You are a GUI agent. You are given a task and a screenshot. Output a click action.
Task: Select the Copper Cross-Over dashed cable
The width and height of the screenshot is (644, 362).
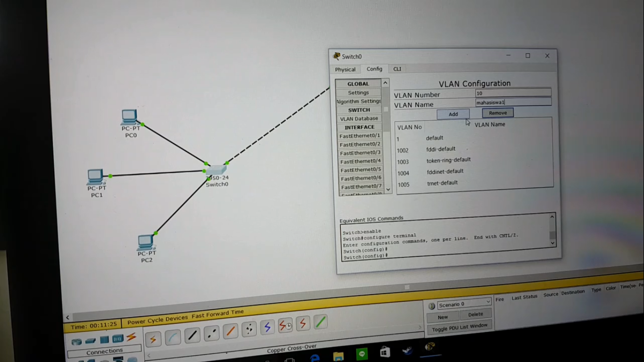pyautogui.click(x=211, y=333)
